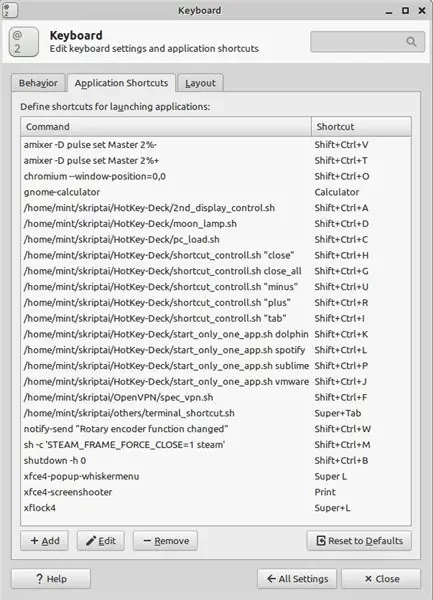Edit the selected shortcut
Viewport: 433px width, 600px height.
(101, 541)
